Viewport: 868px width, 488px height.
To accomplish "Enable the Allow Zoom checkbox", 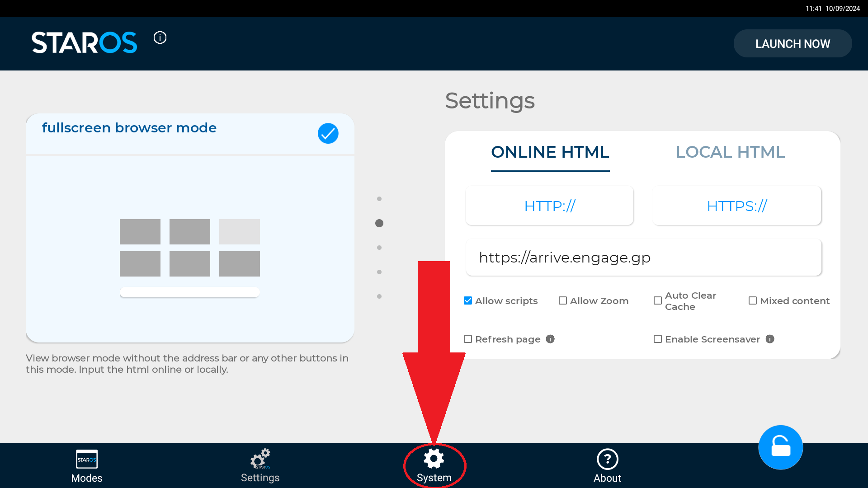I will pyautogui.click(x=563, y=300).
